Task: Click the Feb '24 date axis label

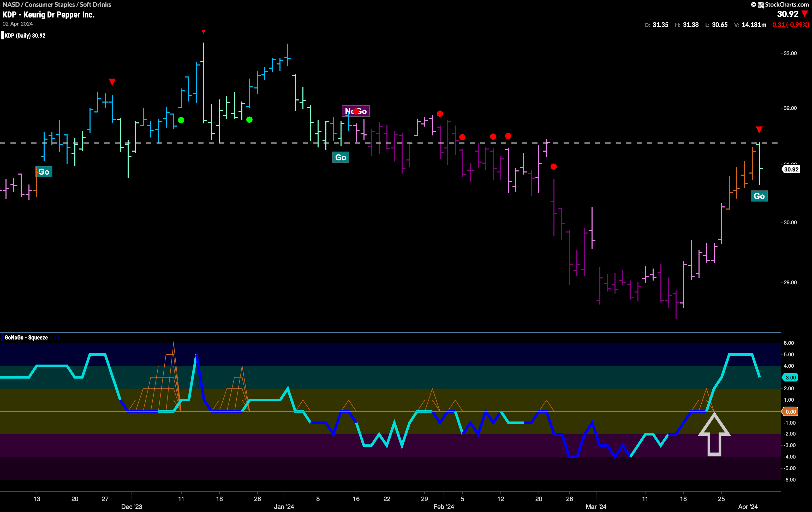Action: (x=444, y=507)
